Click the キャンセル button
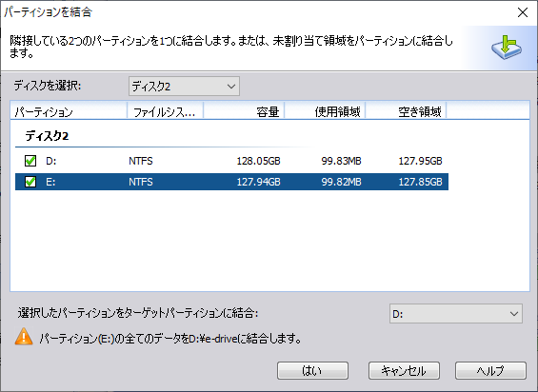538x392 pixels. pos(404,370)
